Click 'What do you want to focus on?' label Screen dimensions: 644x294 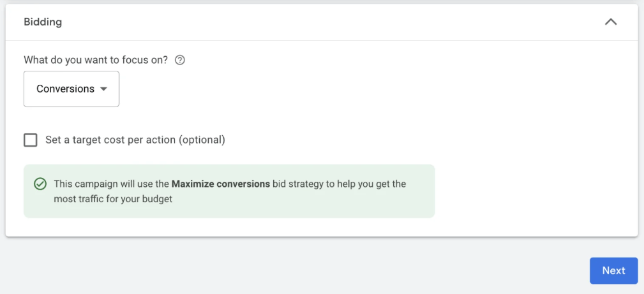pyautogui.click(x=96, y=61)
